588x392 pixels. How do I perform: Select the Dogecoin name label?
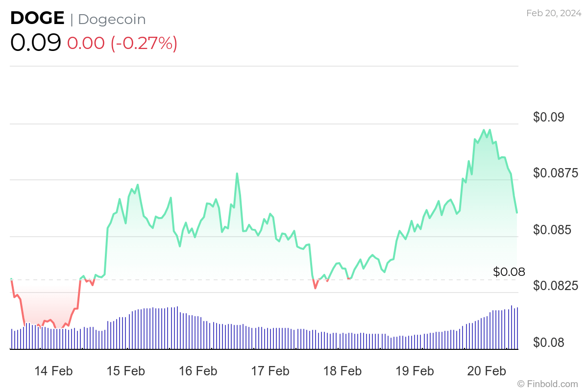pos(113,20)
